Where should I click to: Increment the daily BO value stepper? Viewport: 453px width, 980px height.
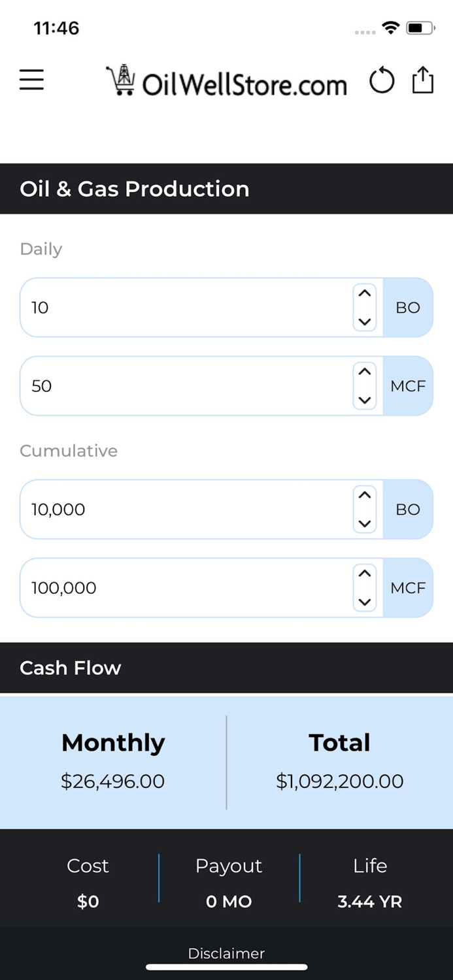364,293
